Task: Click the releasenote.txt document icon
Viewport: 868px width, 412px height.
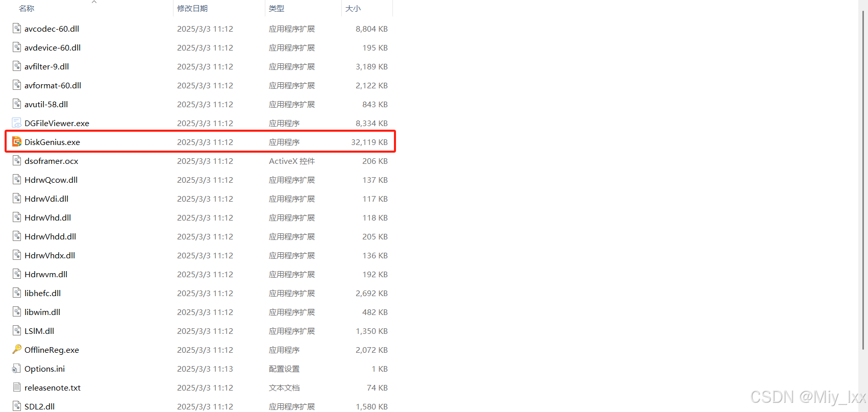Action: tap(17, 387)
